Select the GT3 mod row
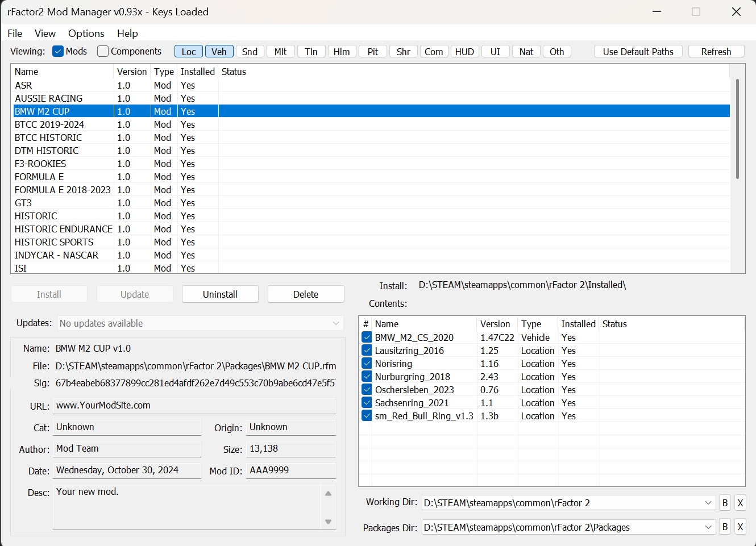The height and width of the screenshot is (546, 756). coord(371,203)
